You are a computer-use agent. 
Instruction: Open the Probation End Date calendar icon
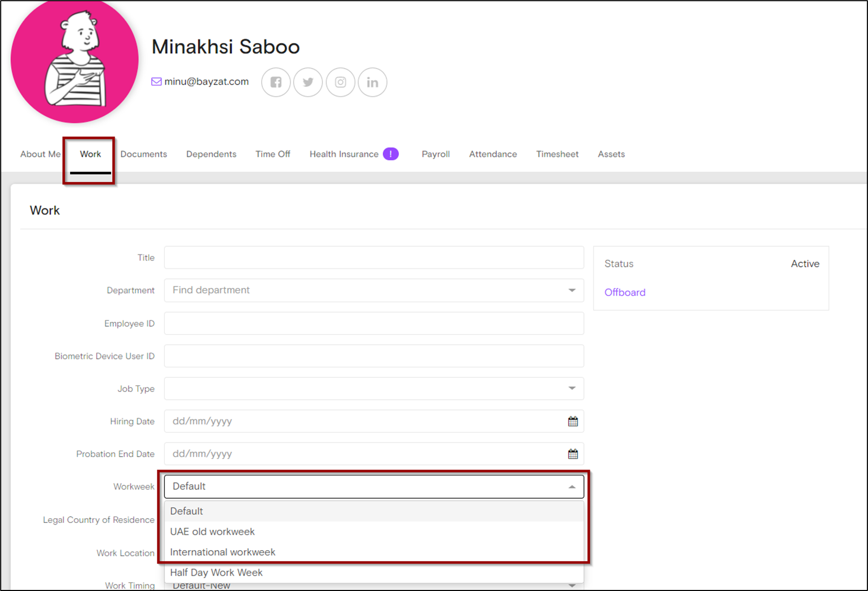[573, 454]
